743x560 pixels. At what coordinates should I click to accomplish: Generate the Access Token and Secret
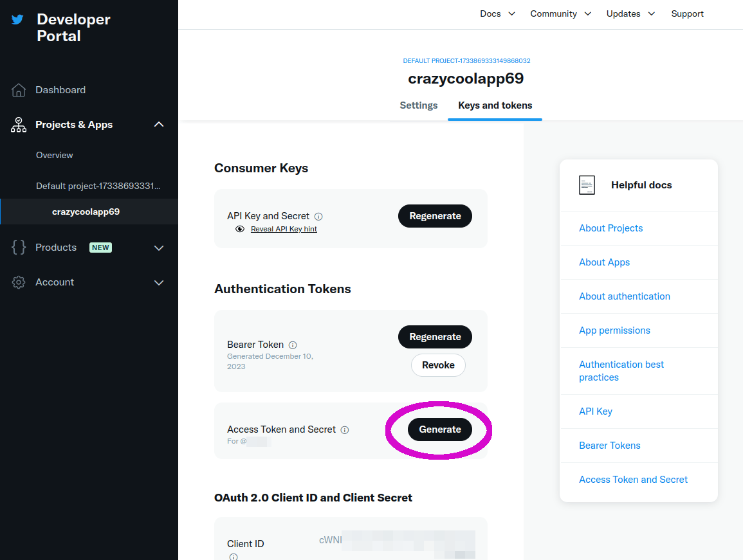pos(440,429)
